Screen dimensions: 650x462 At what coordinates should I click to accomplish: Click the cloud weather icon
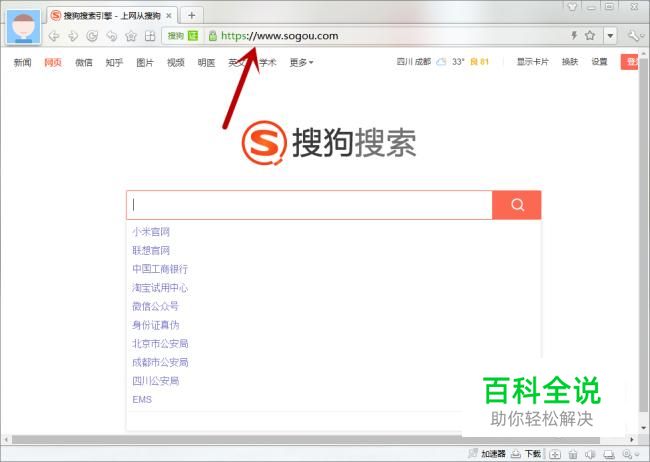442,62
